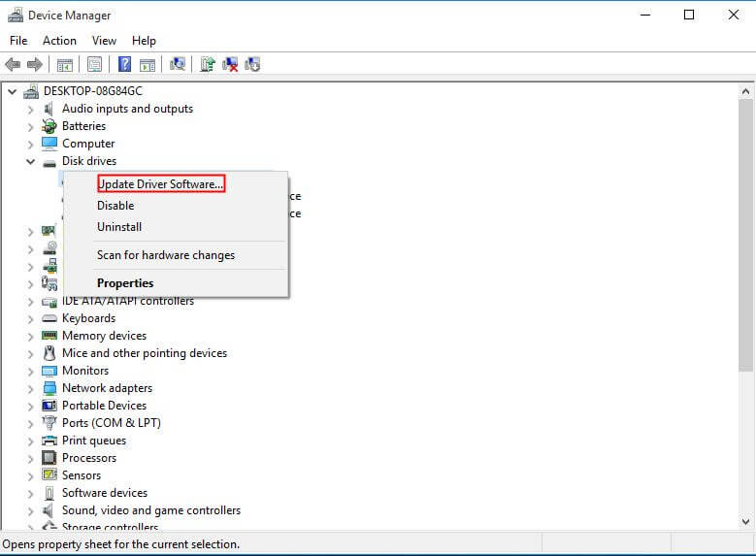
Task: Click the blue Help question mark icon
Action: [x=124, y=65]
